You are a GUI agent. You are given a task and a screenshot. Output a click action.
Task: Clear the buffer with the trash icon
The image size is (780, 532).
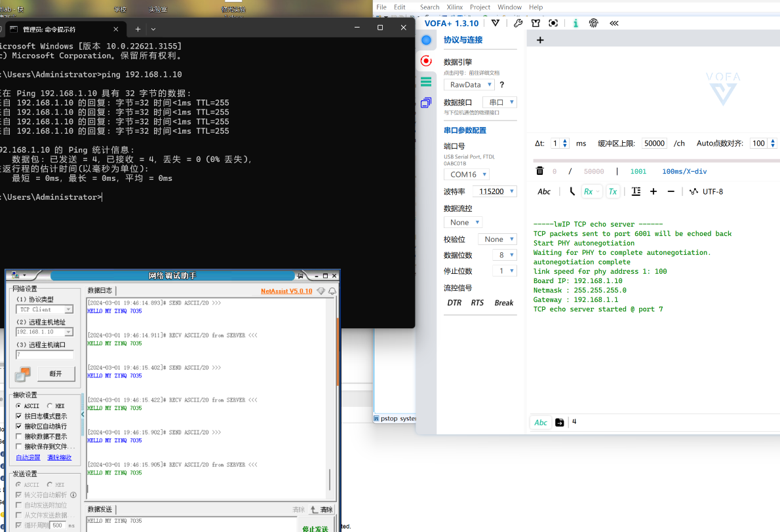click(539, 171)
